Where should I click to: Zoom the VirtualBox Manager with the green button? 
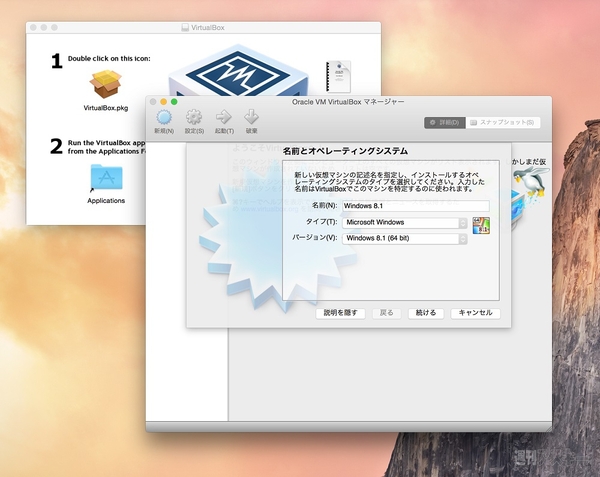tap(174, 102)
